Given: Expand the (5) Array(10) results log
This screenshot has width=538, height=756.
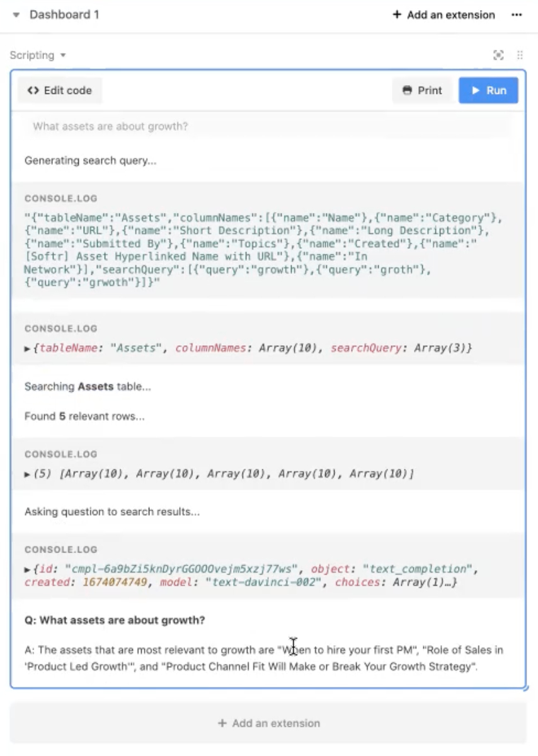Looking at the screenshot, I should pyautogui.click(x=27, y=474).
